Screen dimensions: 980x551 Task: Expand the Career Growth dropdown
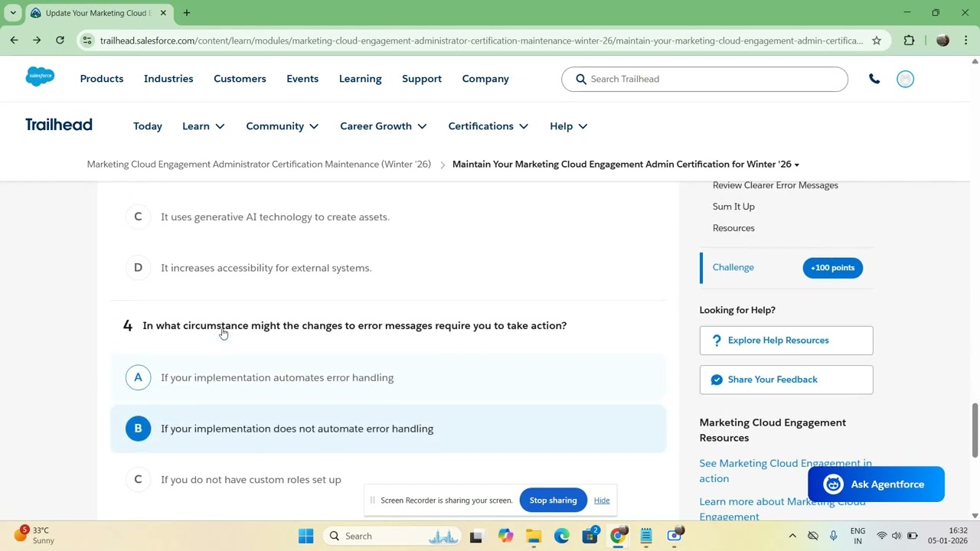pos(384,126)
